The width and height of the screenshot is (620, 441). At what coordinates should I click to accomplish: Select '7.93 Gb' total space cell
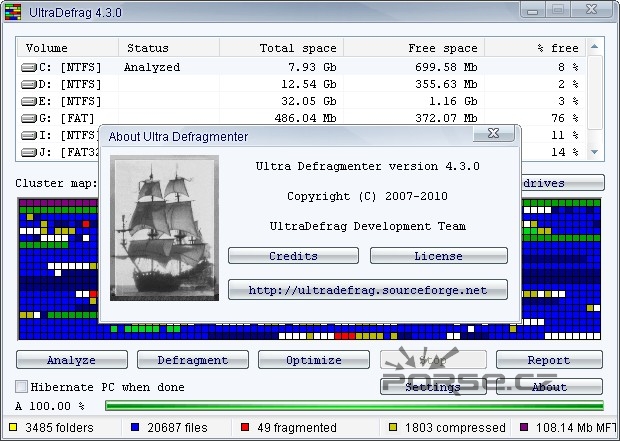(312, 67)
